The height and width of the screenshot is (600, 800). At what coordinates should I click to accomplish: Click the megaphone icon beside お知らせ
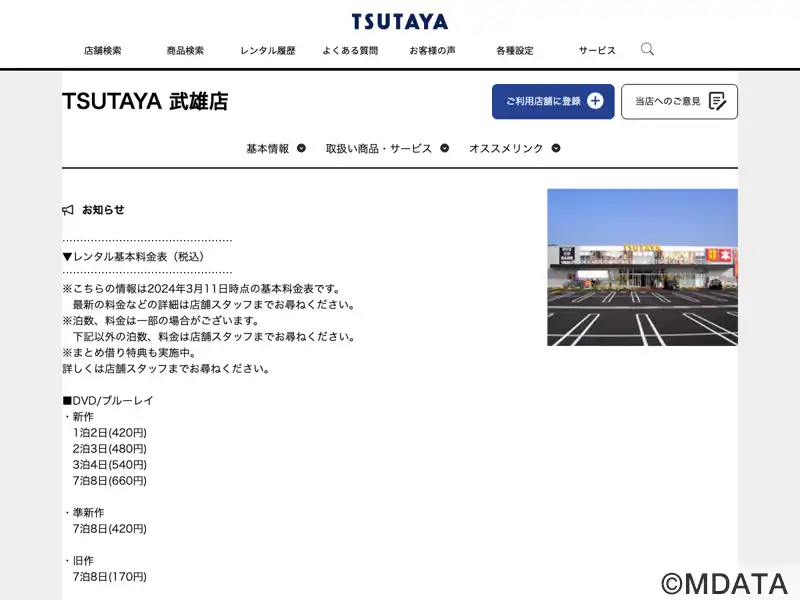click(68, 210)
